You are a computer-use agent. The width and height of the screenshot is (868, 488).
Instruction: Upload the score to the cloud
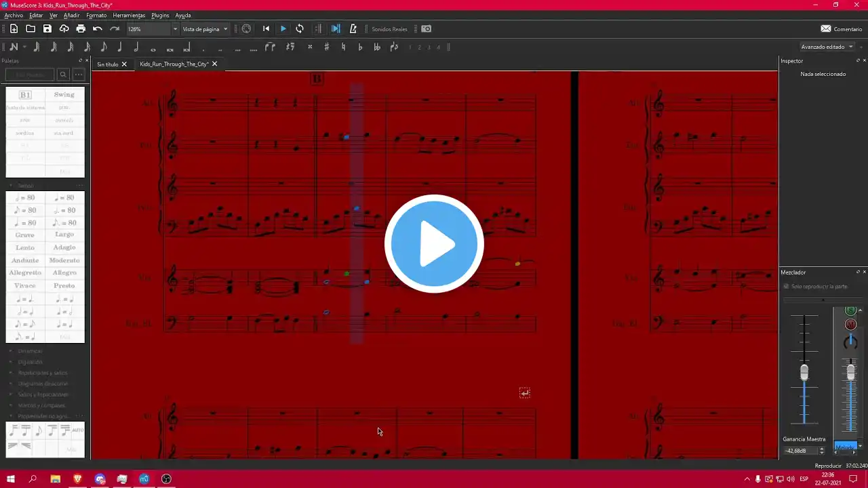(64, 28)
